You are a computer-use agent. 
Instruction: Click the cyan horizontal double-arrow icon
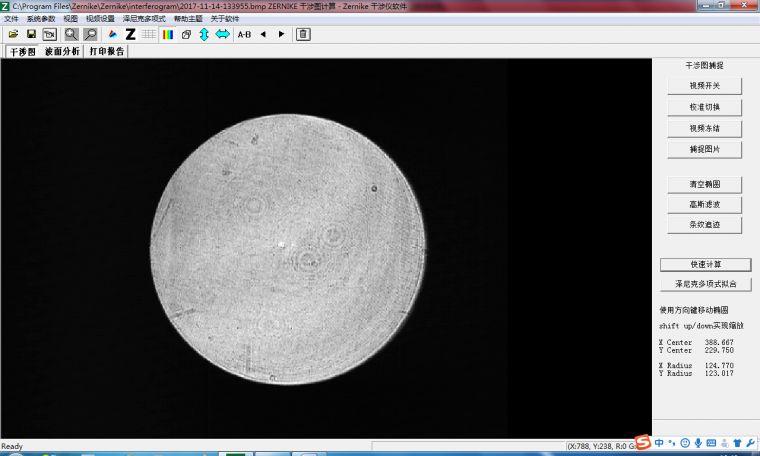(x=222, y=34)
